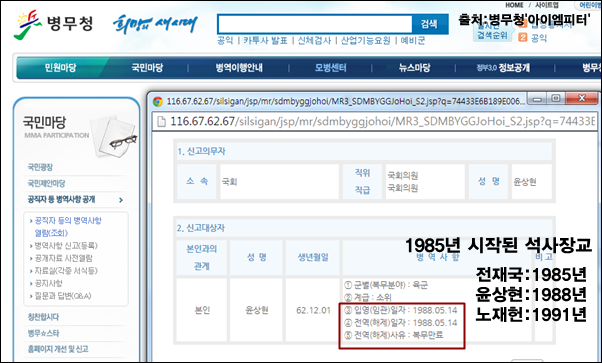Click the 병무청 logo
Viewport: 602px width, 363px height.
(53, 24)
